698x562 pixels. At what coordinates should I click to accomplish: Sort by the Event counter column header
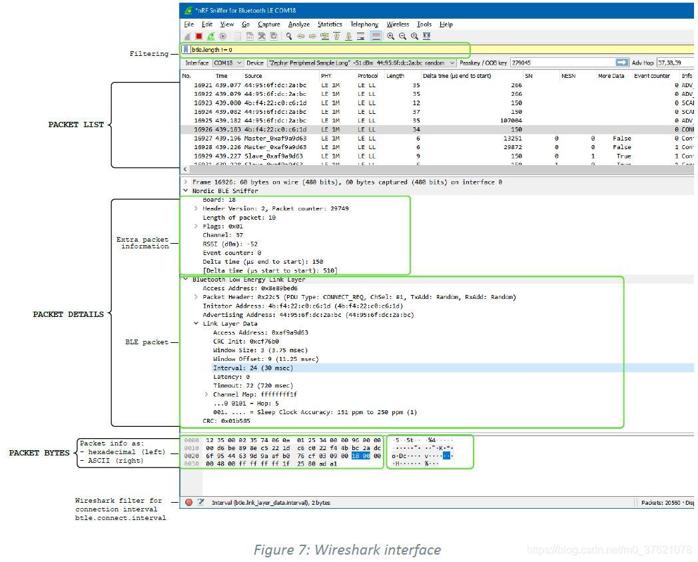[x=652, y=76]
